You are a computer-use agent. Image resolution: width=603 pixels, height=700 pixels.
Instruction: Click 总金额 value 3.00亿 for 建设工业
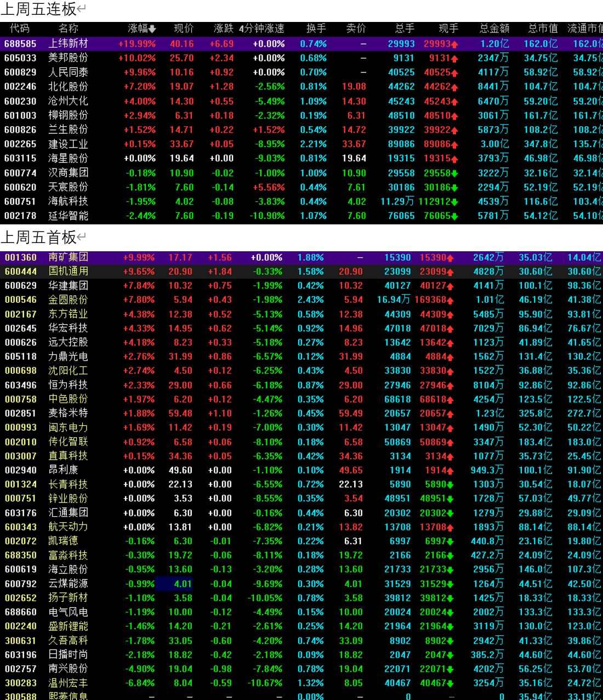[x=494, y=144]
